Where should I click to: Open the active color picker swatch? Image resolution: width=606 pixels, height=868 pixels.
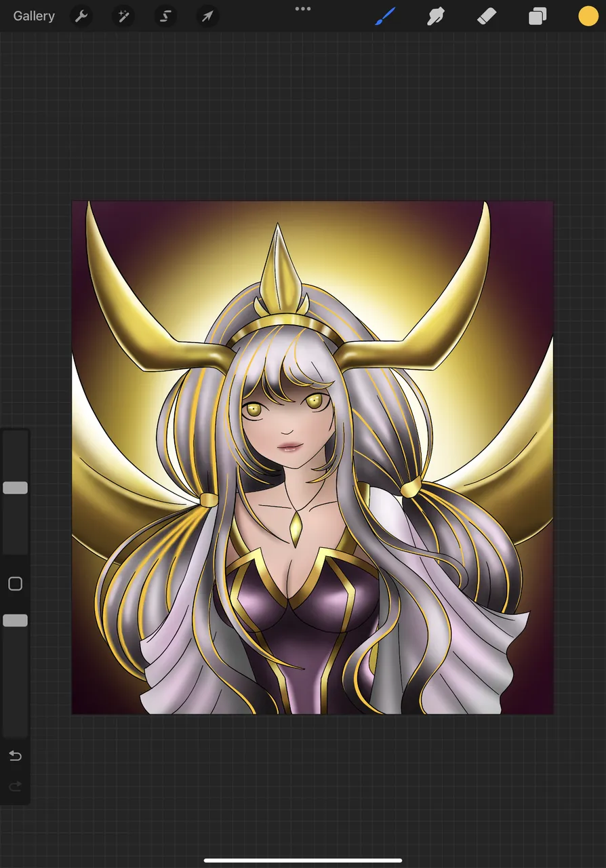tap(588, 16)
